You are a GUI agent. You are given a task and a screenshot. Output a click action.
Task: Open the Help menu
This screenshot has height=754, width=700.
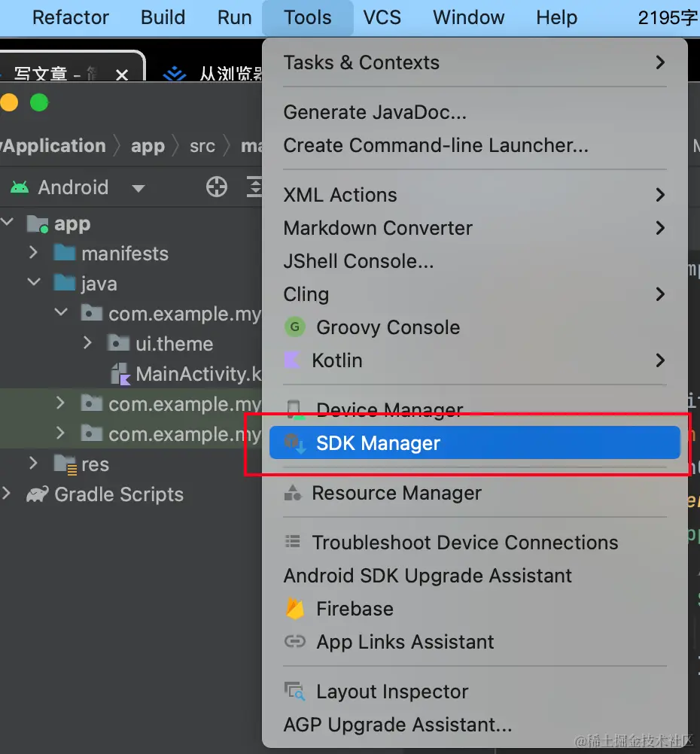point(557,18)
